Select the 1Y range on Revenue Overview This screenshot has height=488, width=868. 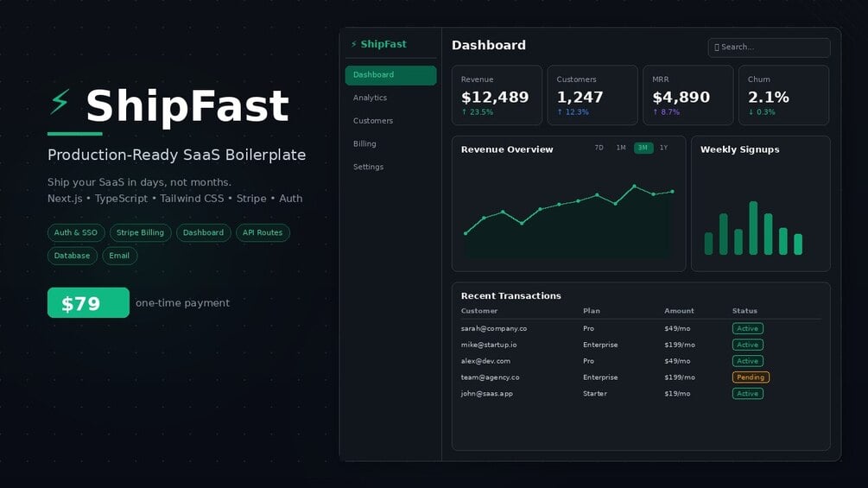[663, 148]
